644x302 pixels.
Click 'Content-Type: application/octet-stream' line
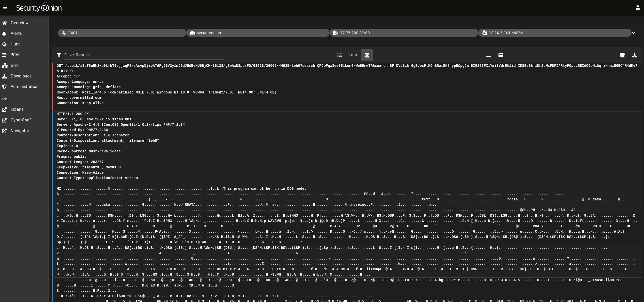97,178
